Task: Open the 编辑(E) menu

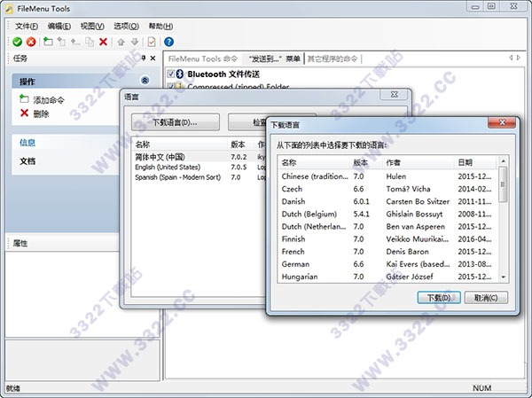Action: 59,26
